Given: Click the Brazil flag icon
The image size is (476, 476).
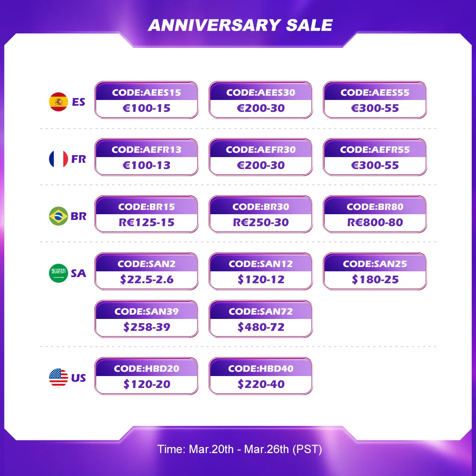Looking at the screenshot, I should coord(58,216).
